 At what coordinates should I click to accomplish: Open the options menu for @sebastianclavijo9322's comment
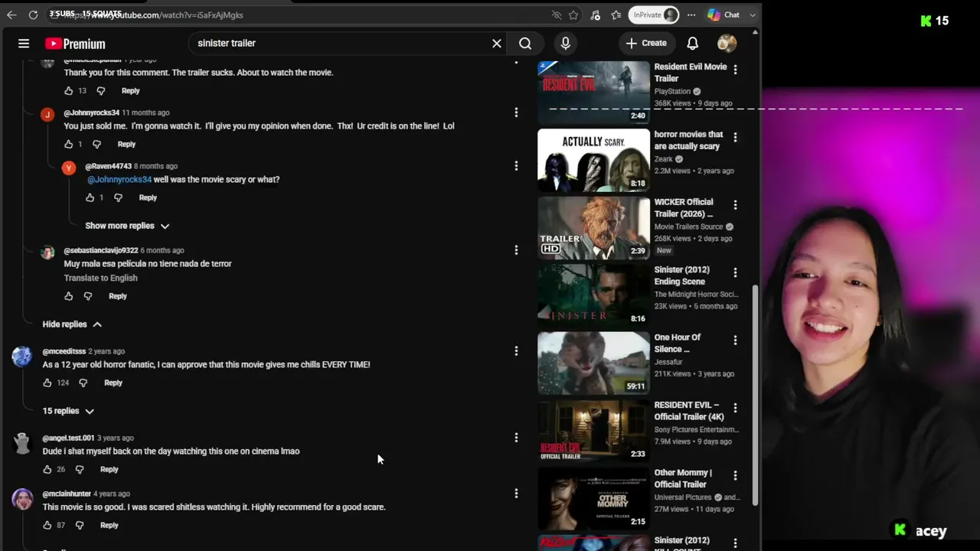pos(516,250)
